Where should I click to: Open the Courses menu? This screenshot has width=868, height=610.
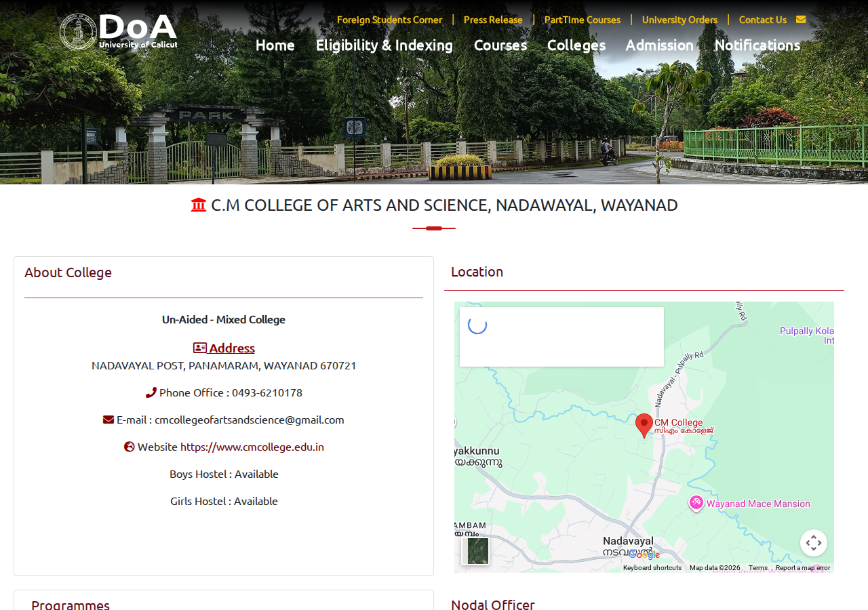click(500, 45)
